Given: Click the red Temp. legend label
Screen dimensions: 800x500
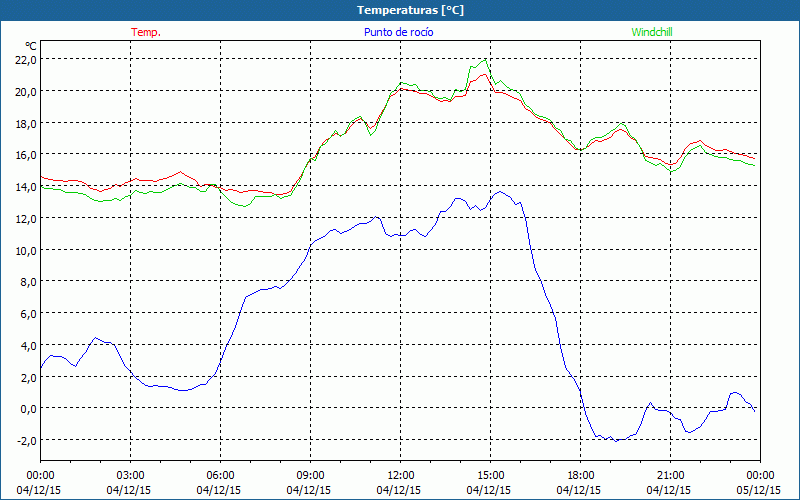Looking at the screenshot, I should point(146,32).
